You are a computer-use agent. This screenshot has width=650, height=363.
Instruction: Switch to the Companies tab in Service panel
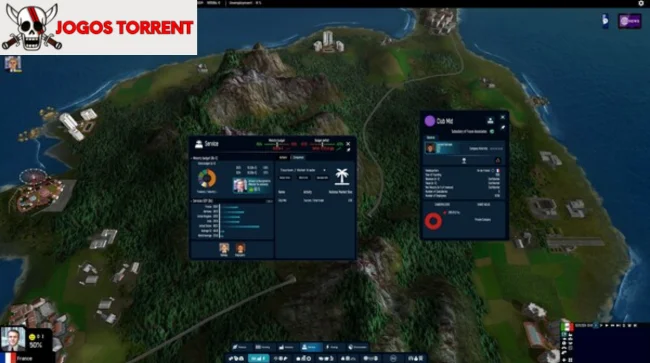click(298, 157)
